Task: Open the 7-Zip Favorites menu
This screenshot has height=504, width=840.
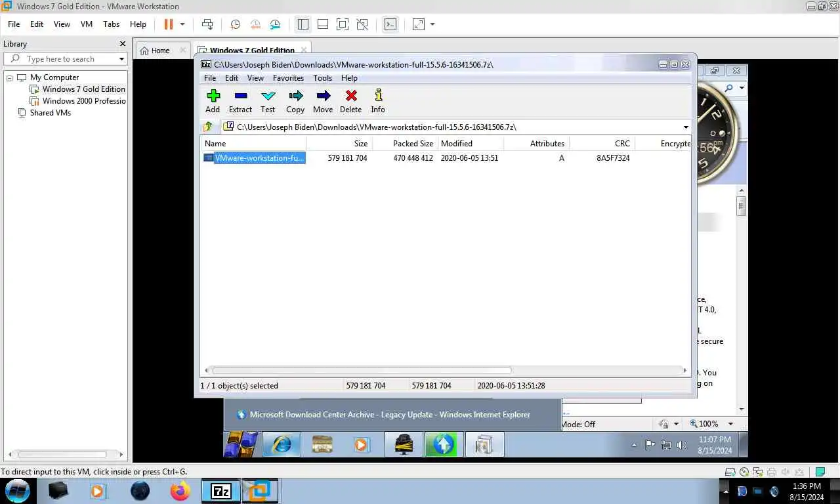Action: [288, 77]
